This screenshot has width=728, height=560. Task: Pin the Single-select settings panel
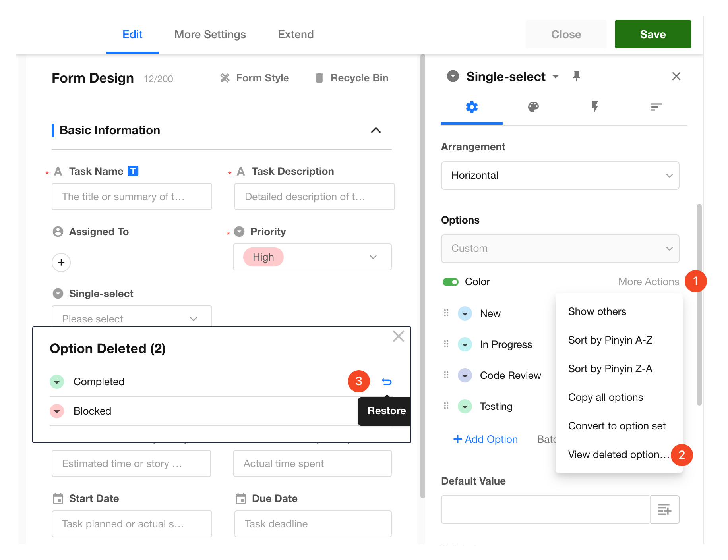[576, 76]
